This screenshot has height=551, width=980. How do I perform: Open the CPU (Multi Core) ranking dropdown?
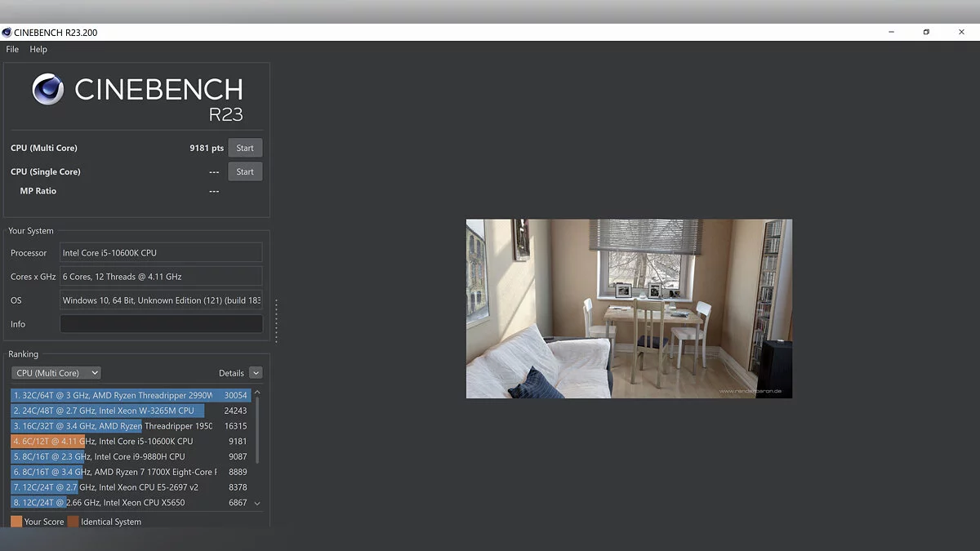coord(56,373)
